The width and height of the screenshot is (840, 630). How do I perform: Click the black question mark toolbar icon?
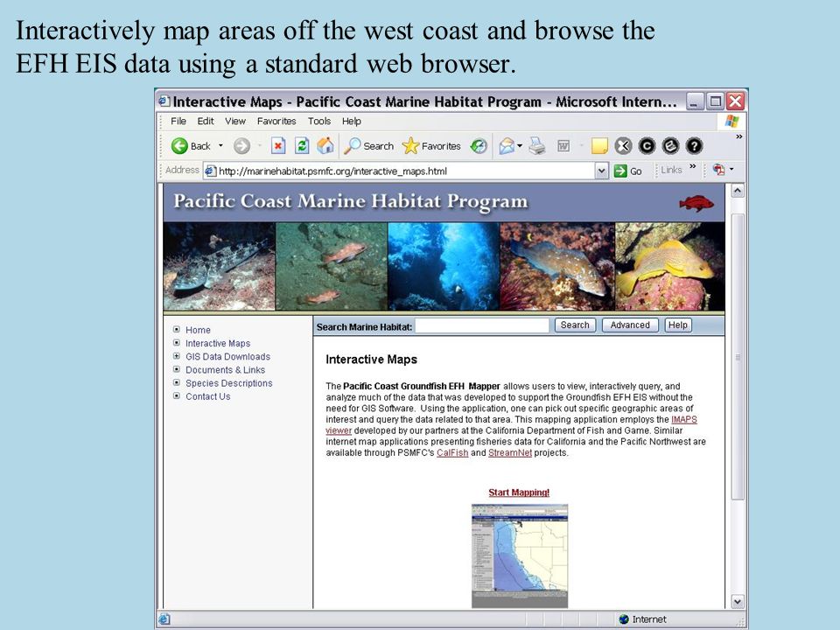pyautogui.click(x=694, y=146)
